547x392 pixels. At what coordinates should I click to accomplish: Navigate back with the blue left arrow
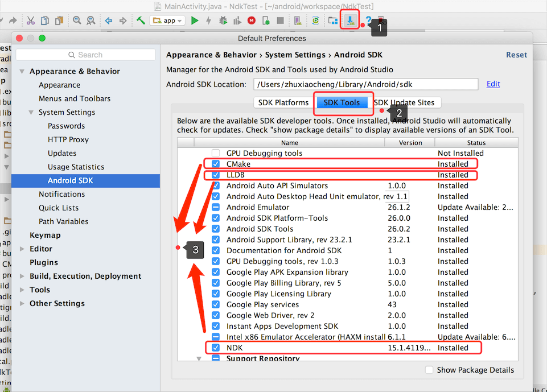click(109, 21)
